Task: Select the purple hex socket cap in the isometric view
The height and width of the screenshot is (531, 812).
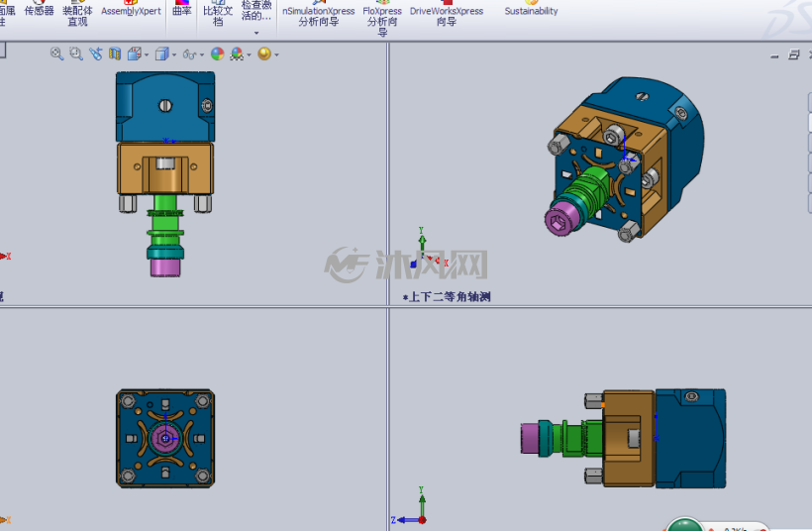Action: click(560, 221)
